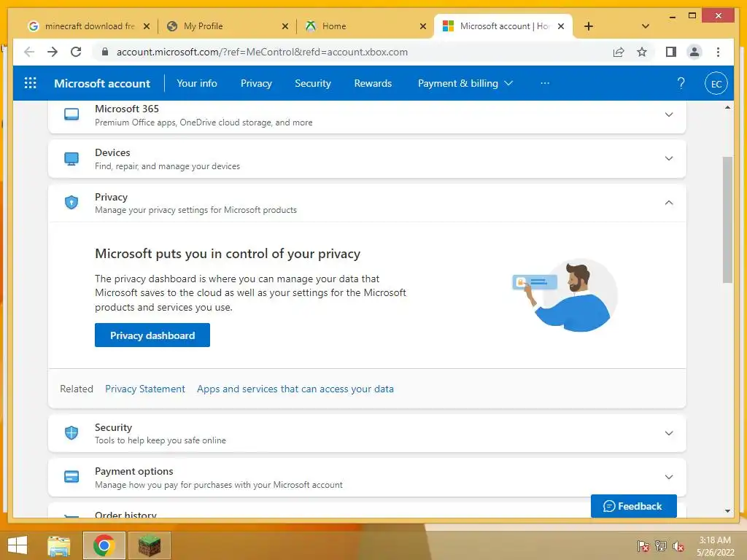Close the My Profile tab
Screen dimensions: 747x560
click(x=285, y=26)
